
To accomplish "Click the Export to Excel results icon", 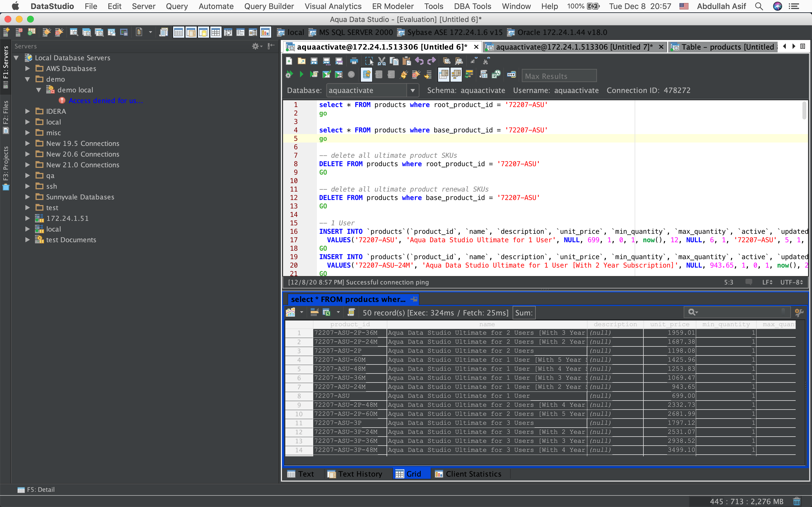I will click(x=326, y=313).
